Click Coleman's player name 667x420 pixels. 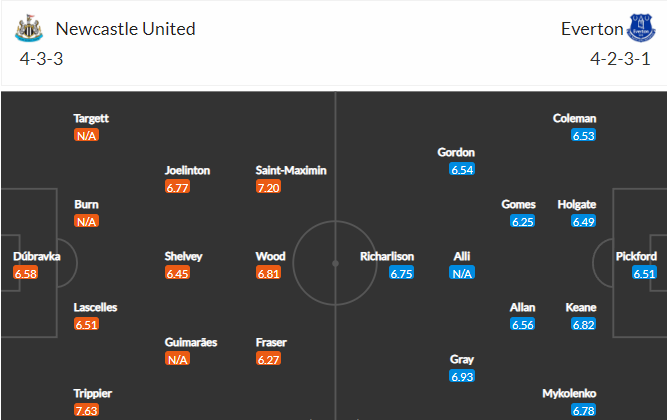(574, 118)
